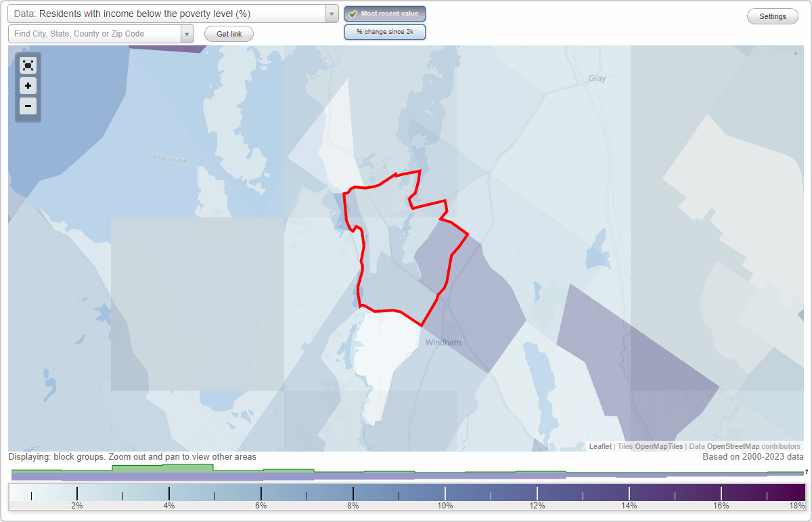Click inside the Find City search field
Image resolution: width=812 pixels, height=522 pixels.
point(95,33)
